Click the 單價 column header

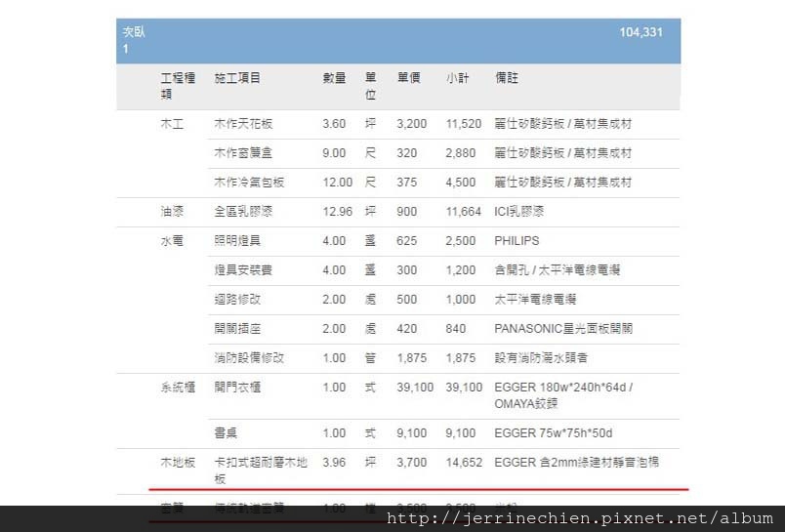pos(408,77)
